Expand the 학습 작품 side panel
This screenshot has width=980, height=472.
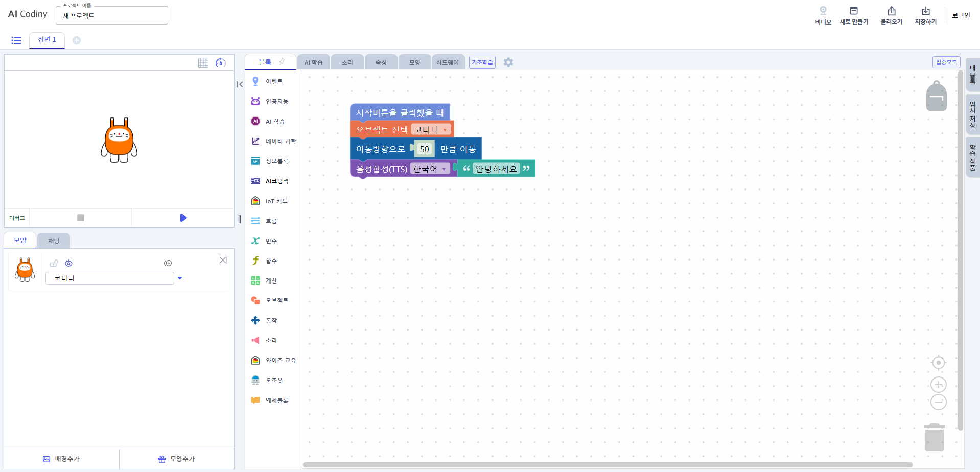972,157
